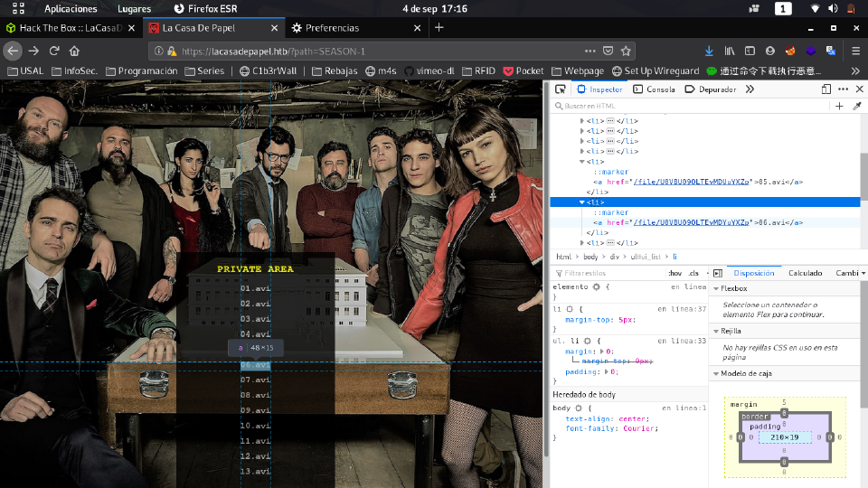The width and height of the screenshot is (868, 488).
Task: Toggle the sidebar pane split button
Action: click(x=717, y=273)
